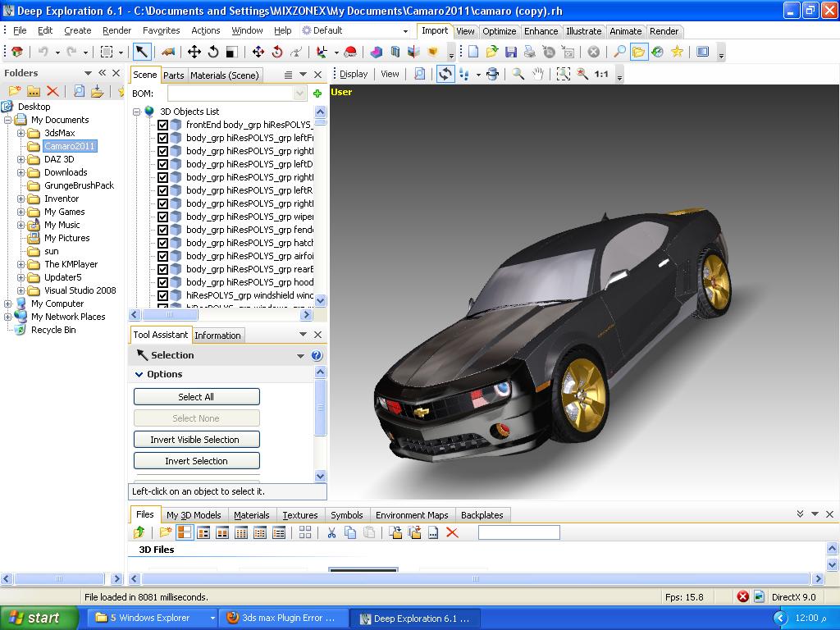Click the Cut scissors icon in Files panel

click(x=331, y=532)
